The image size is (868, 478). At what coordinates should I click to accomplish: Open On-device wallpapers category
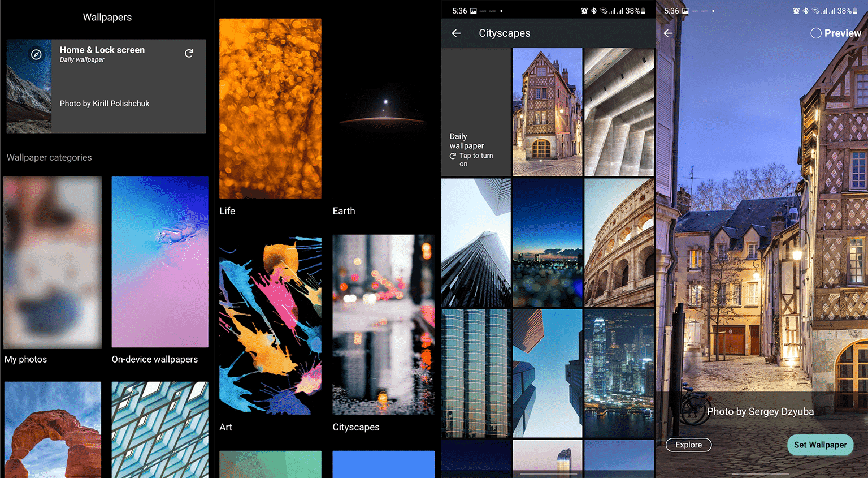pyautogui.click(x=160, y=262)
